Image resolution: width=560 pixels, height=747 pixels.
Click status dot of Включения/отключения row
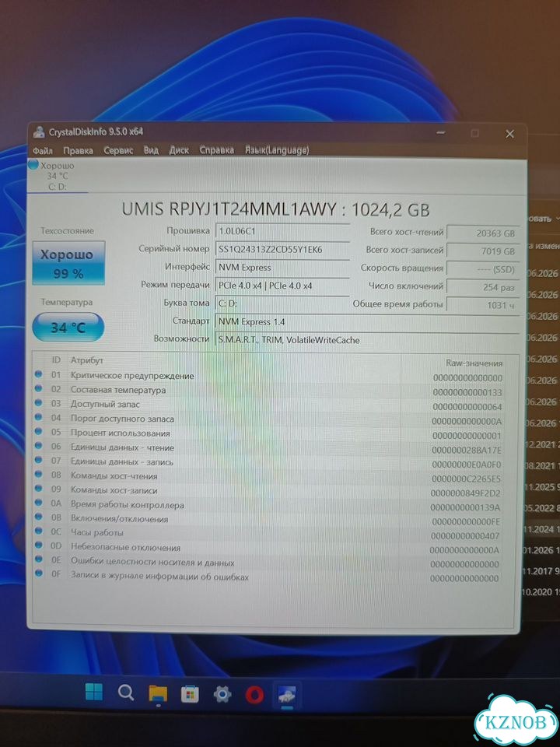point(39,517)
